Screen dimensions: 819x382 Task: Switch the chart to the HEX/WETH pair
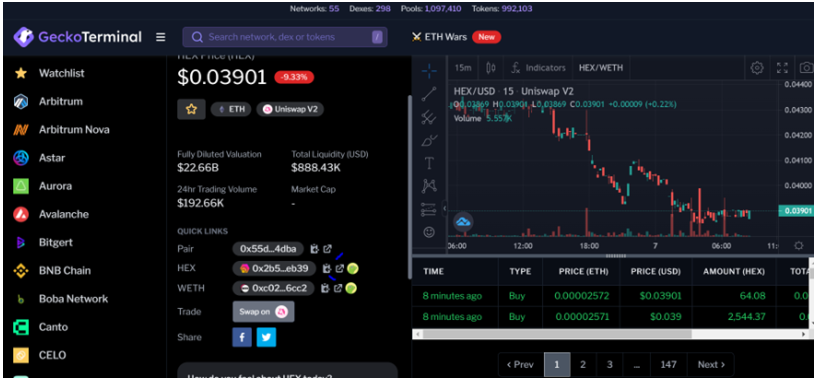click(x=601, y=68)
